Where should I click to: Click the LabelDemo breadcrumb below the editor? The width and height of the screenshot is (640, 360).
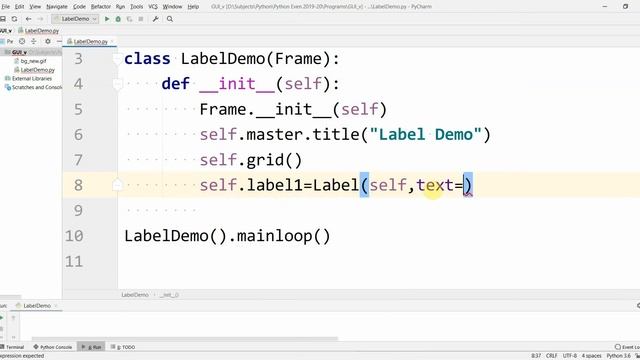tap(135, 295)
